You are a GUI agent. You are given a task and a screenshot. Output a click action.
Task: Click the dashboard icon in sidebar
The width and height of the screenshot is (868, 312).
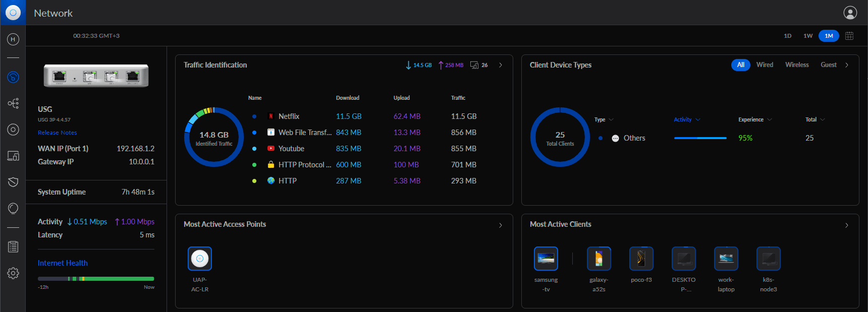(x=13, y=77)
